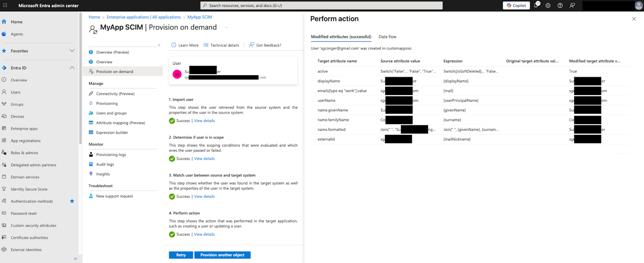
Task: Collapse the Entra ID section chevron
Action: [72, 68]
